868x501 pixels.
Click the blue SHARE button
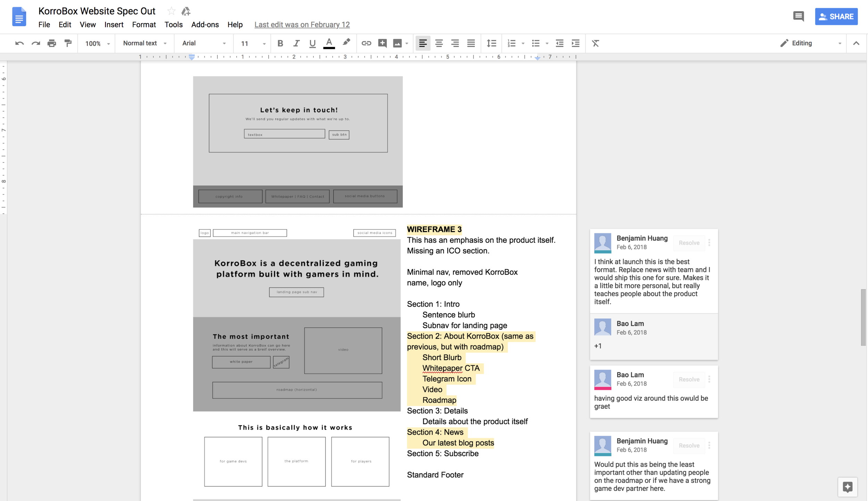(x=836, y=16)
